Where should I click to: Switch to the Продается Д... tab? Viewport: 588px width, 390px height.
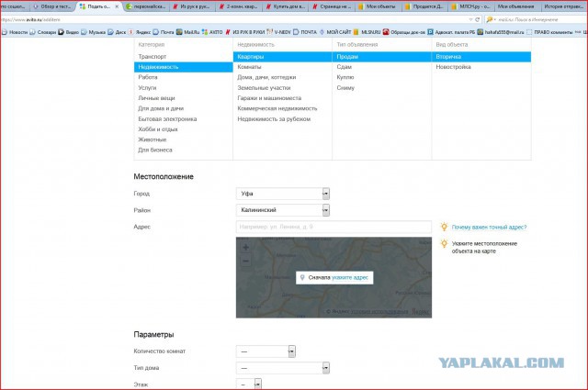coord(424,6)
